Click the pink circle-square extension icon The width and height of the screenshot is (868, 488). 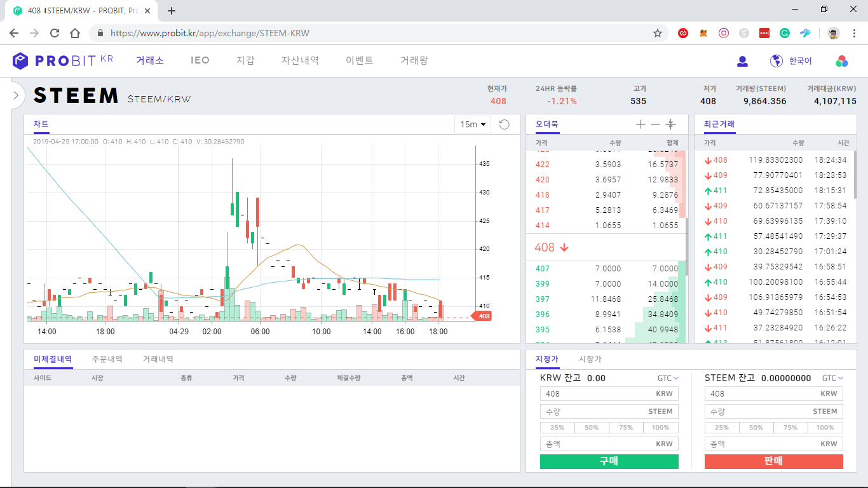tap(724, 33)
